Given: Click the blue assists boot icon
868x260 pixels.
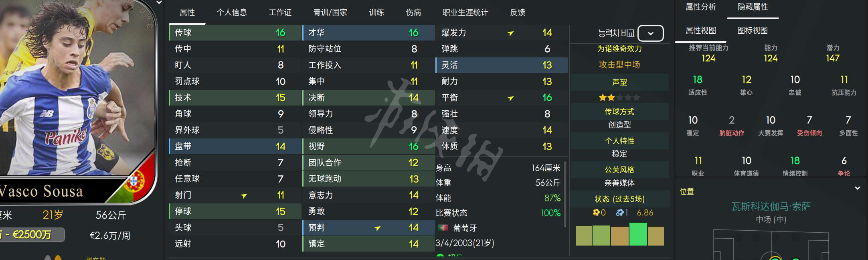Looking at the screenshot, I should [619, 213].
